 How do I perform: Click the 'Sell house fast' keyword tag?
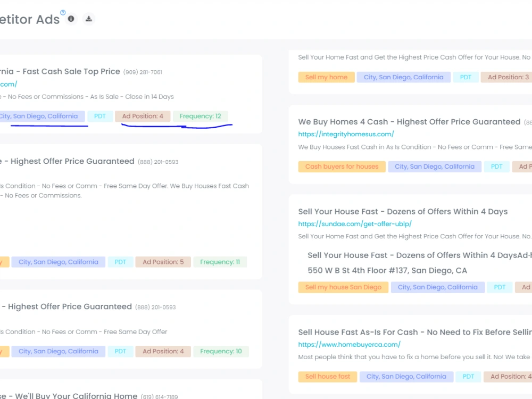click(x=327, y=377)
